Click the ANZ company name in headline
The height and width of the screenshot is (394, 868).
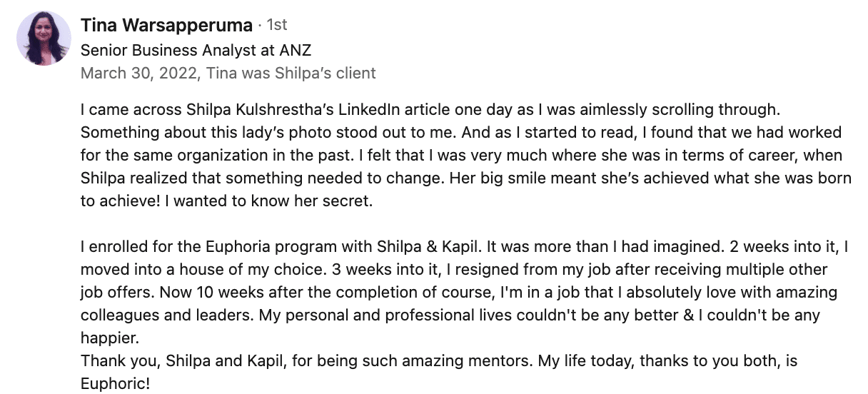pos(296,50)
